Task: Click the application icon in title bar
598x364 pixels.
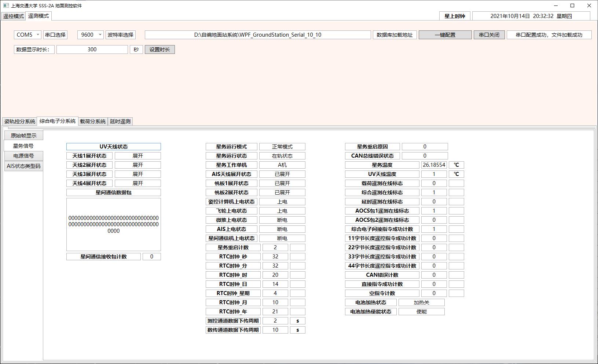Action: (x=6, y=5)
